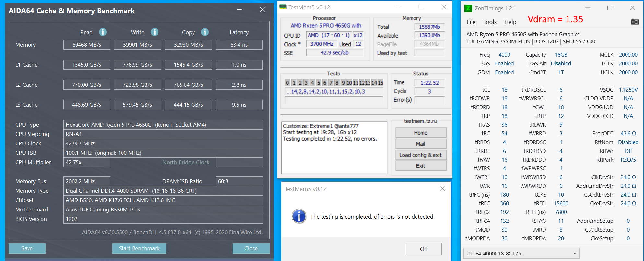Minimize the AIDA64 benchmark window

pos(239,10)
